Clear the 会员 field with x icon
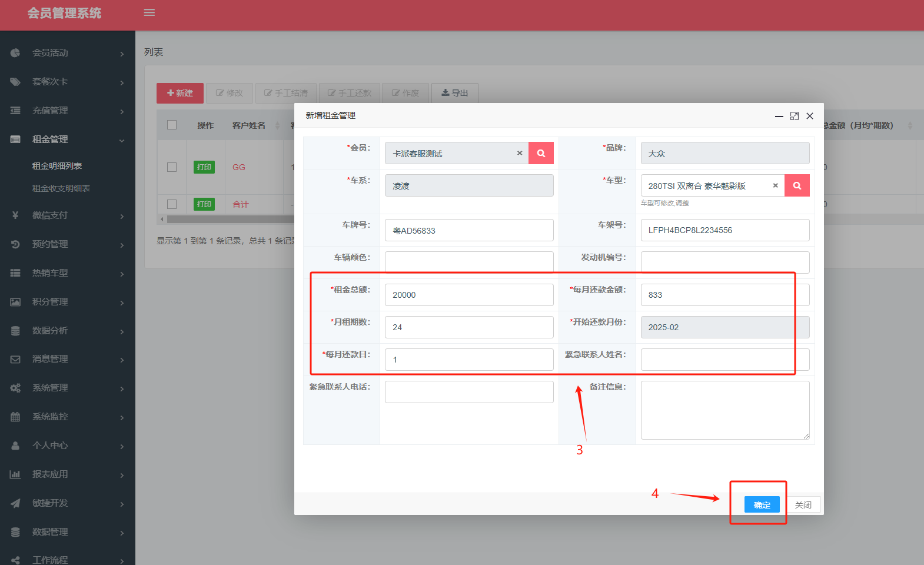This screenshot has width=924, height=565. tap(520, 153)
